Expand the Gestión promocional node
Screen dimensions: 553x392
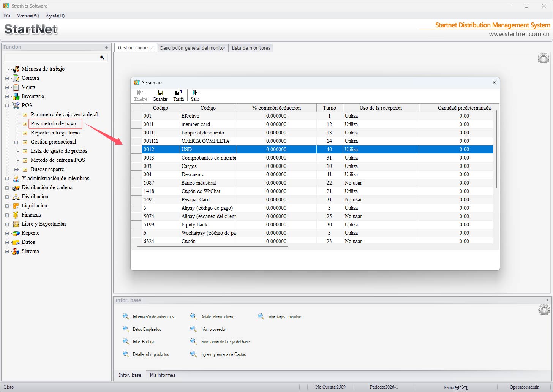click(16, 142)
